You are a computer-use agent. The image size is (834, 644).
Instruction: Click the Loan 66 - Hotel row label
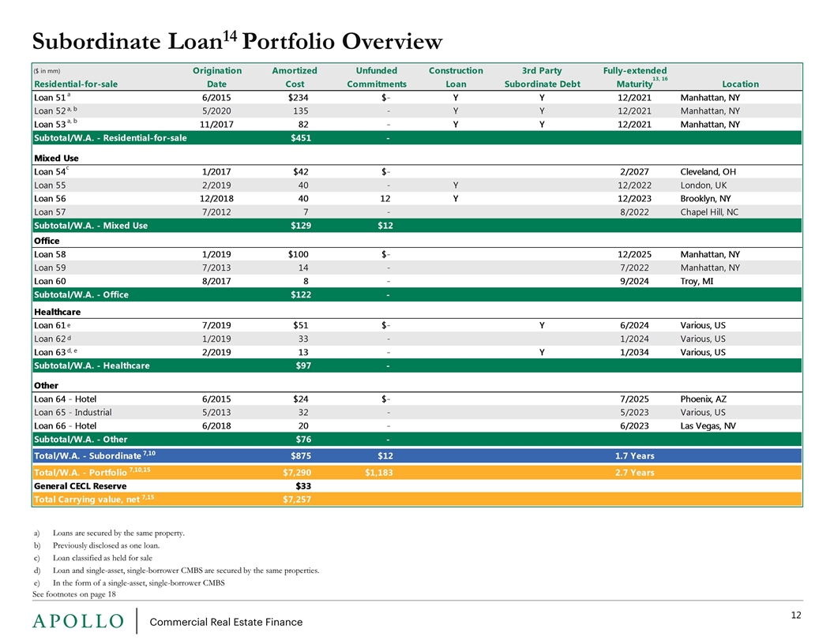click(66, 425)
